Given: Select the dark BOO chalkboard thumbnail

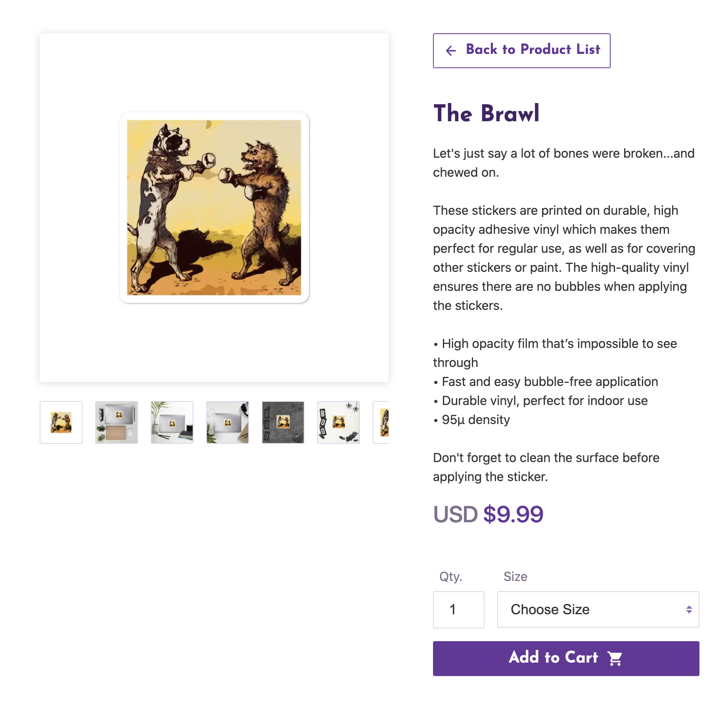Looking at the screenshot, I should click(x=283, y=422).
